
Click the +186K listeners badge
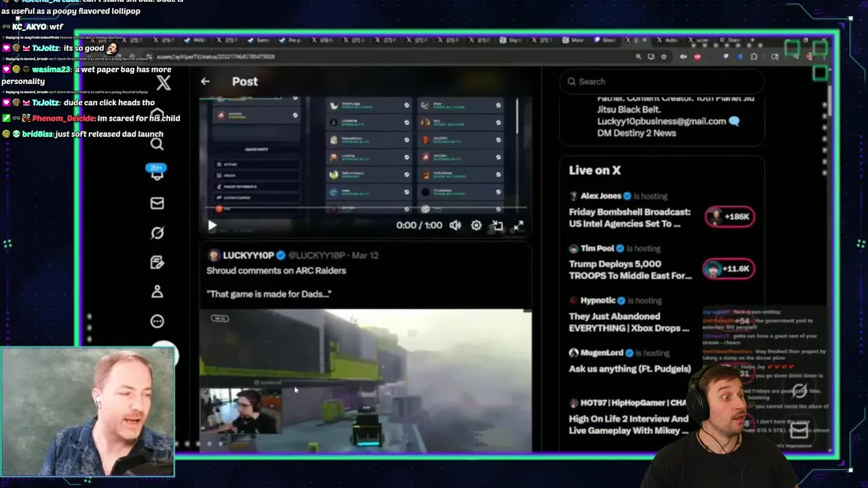coord(729,217)
